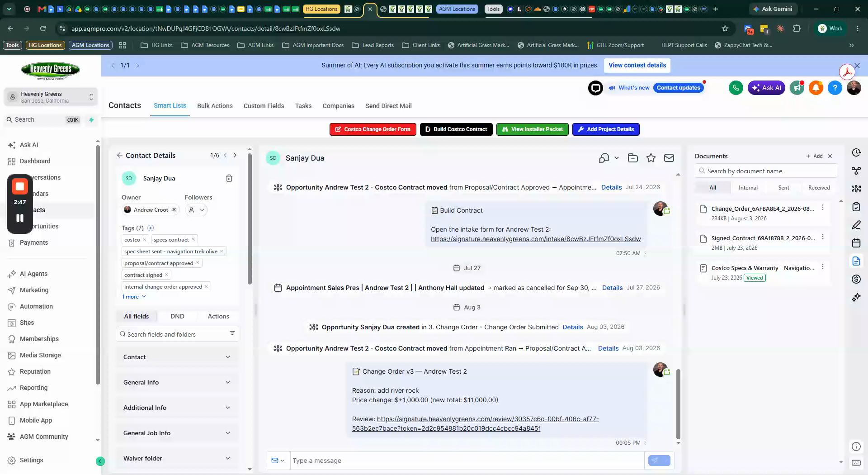The height and width of the screenshot is (475, 868).
Task: Open the Companies tab
Action: [338, 106]
